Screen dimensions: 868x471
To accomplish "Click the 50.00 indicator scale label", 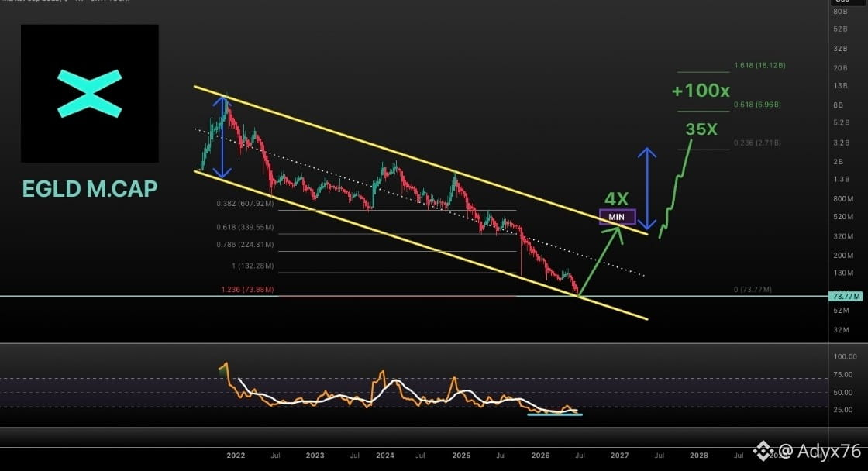I will [x=843, y=393].
